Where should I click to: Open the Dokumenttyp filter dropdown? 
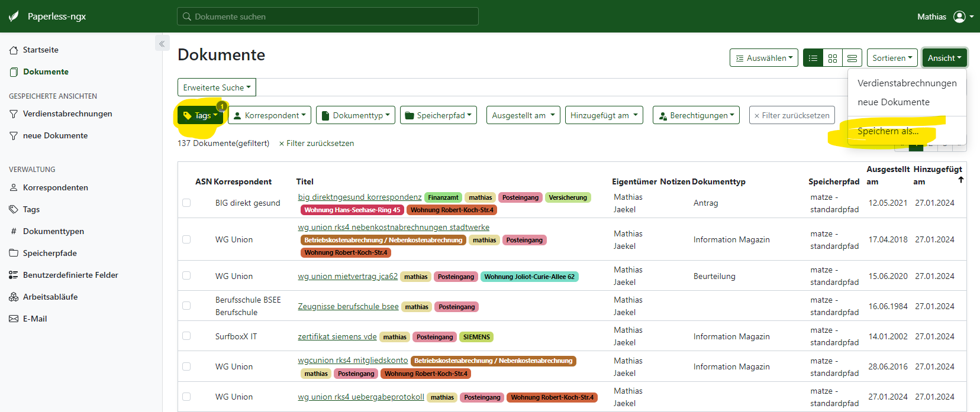(x=356, y=115)
